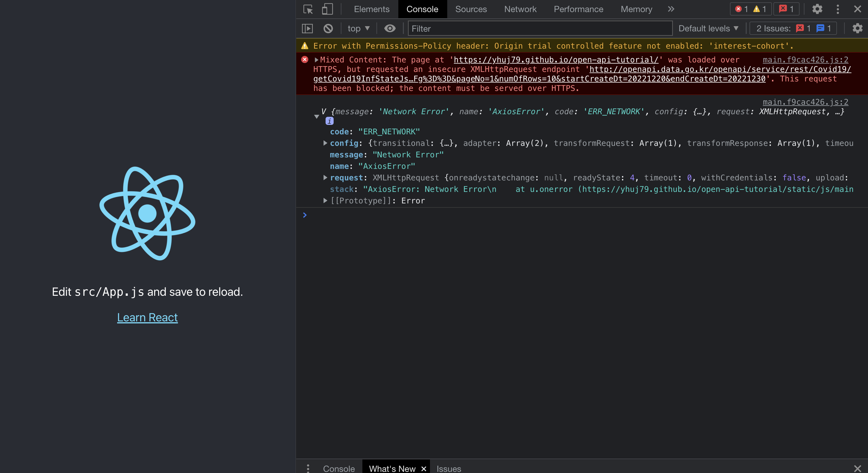Click the React logo

(147, 213)
